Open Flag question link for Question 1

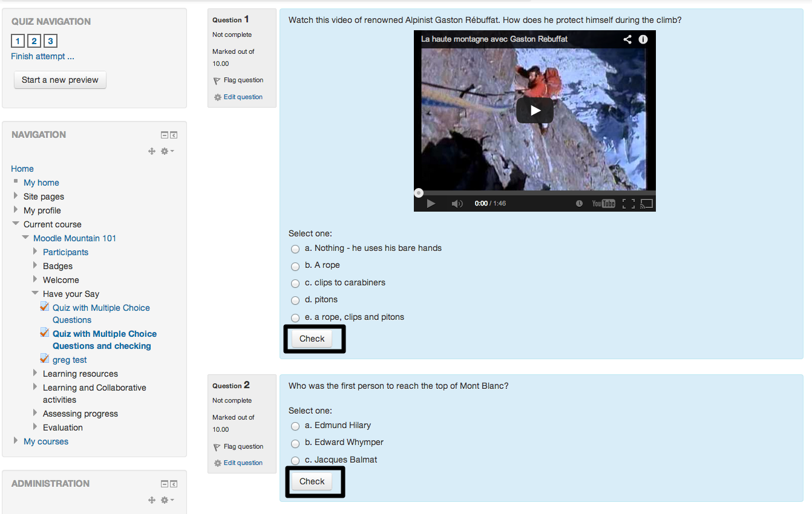(243, 80)
